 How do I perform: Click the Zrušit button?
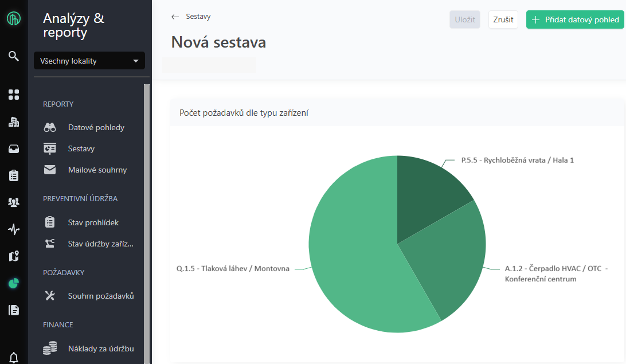click(503, 19)
